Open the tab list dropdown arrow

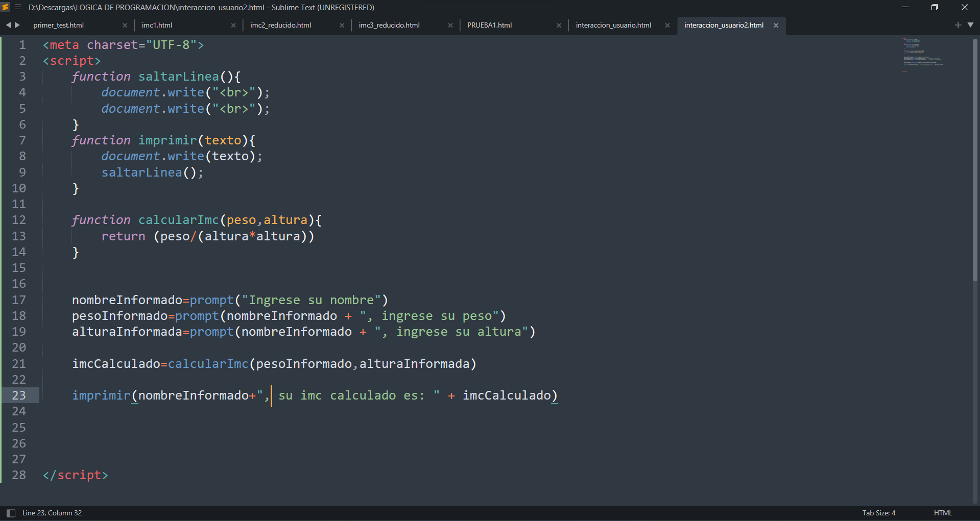coord(970,25)
